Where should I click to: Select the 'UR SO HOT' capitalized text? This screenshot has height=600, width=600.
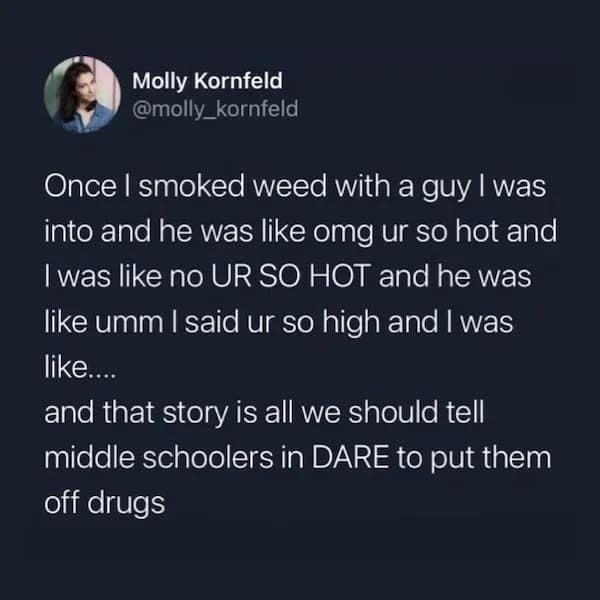click(x=291, y=276)
